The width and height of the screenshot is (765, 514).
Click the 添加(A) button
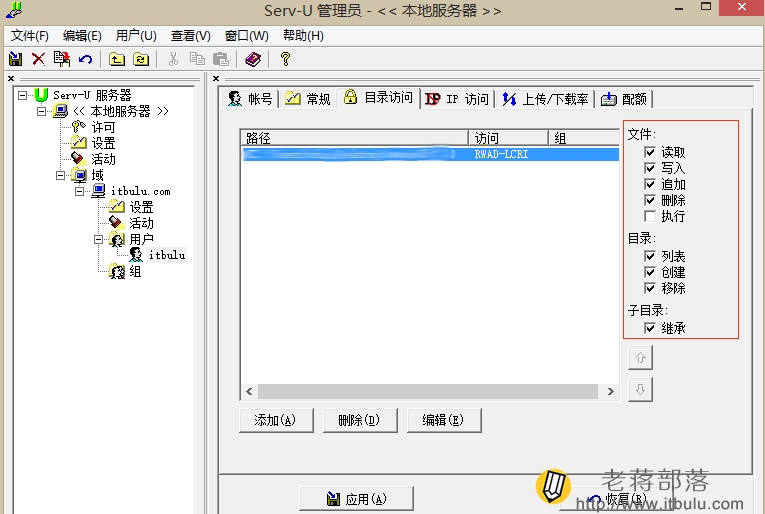[276, 420]
